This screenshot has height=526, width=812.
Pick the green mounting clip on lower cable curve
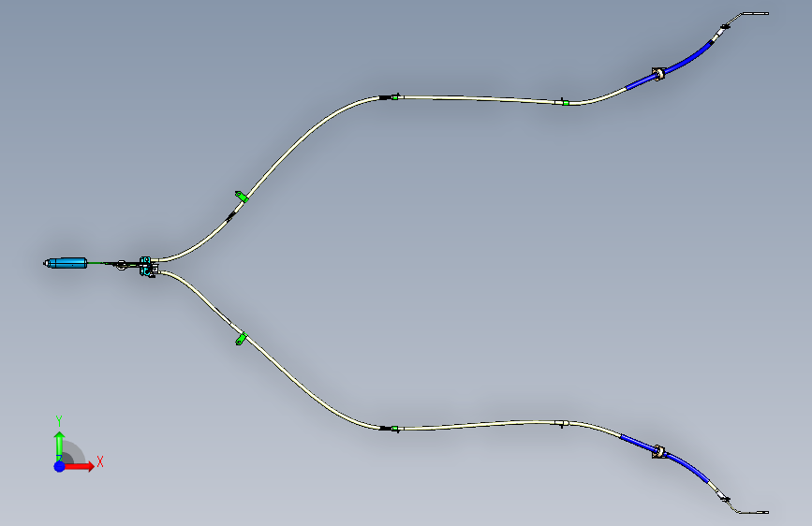pos(242,339)
